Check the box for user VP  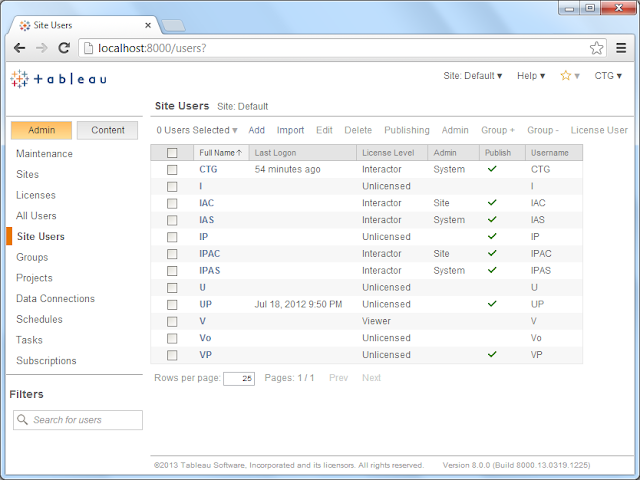(172, 355)
